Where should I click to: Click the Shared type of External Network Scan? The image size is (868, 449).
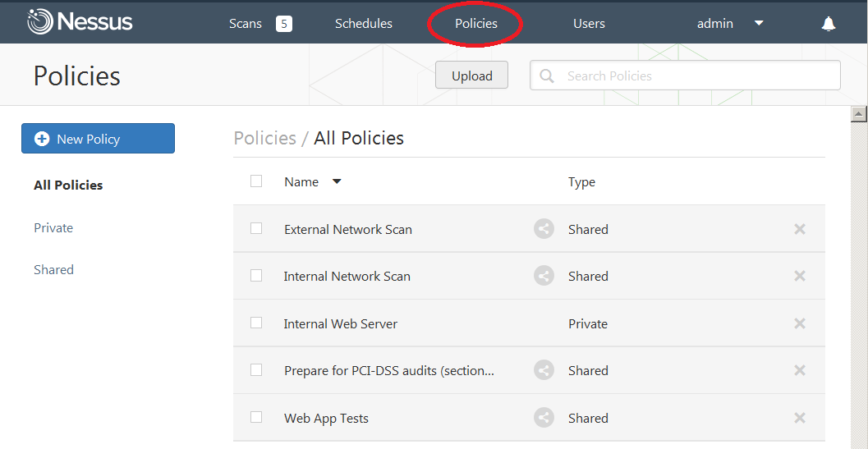click(588, 229)
